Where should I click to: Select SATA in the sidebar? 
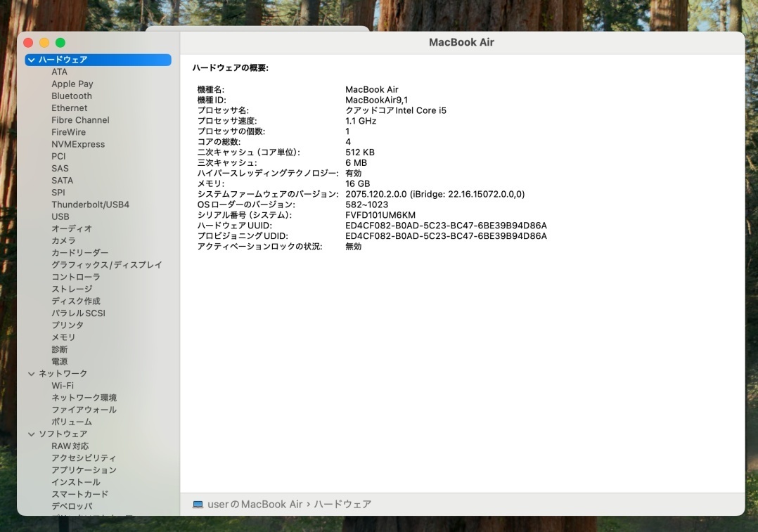(63, 181)
